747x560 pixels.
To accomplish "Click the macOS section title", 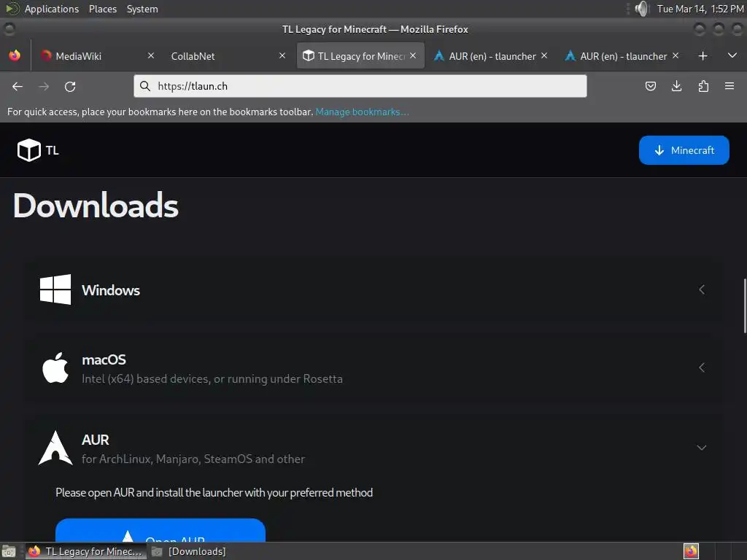I will coord(104,359).
